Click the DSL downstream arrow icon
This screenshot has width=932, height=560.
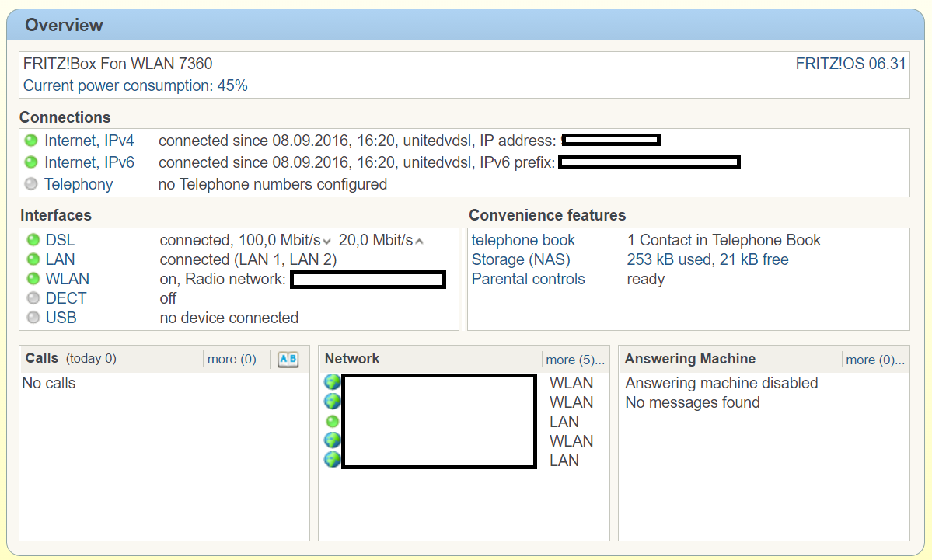(x=327, y=242)
